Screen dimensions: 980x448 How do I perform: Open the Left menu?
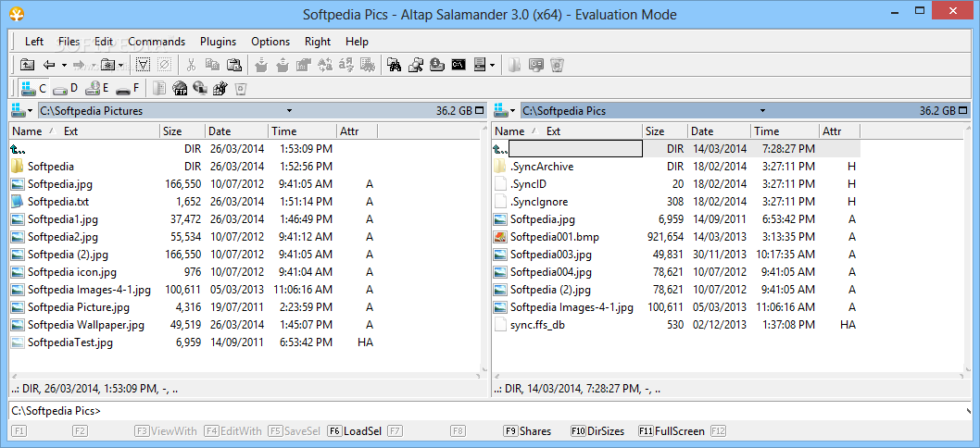pyautogui.click(x=34, y=42)
